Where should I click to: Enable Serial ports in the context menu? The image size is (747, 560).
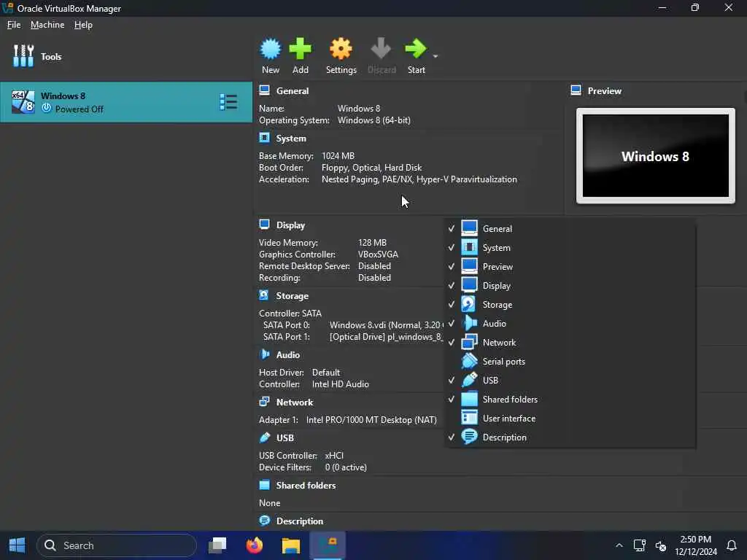click(570, 362)
